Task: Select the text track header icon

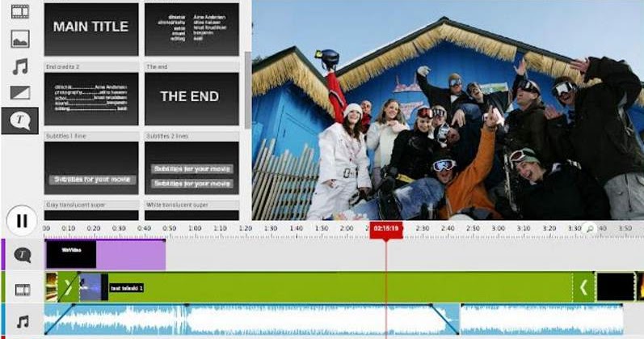Action: 23,255
